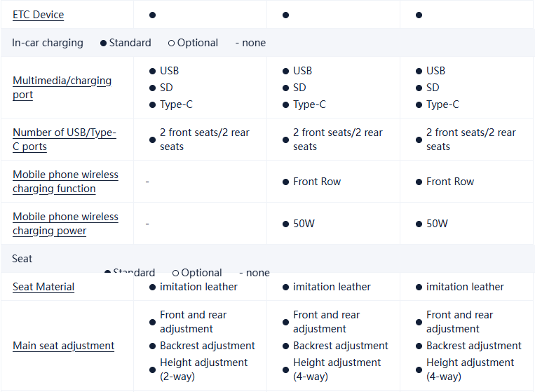Image resolution: width=535 pixels, height=392 pixels.
Task: Open the Main seat adjustment link
Action: click(x=63, y=346)
